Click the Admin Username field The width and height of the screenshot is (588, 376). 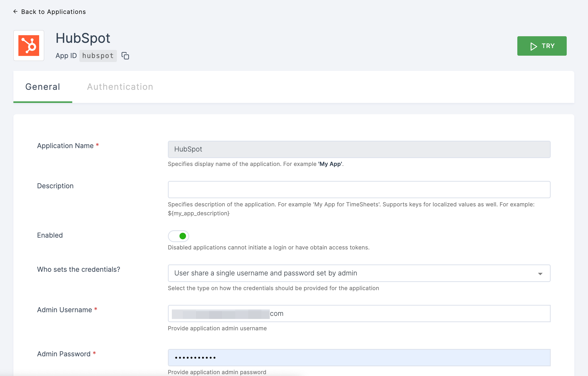pos(359,314)
